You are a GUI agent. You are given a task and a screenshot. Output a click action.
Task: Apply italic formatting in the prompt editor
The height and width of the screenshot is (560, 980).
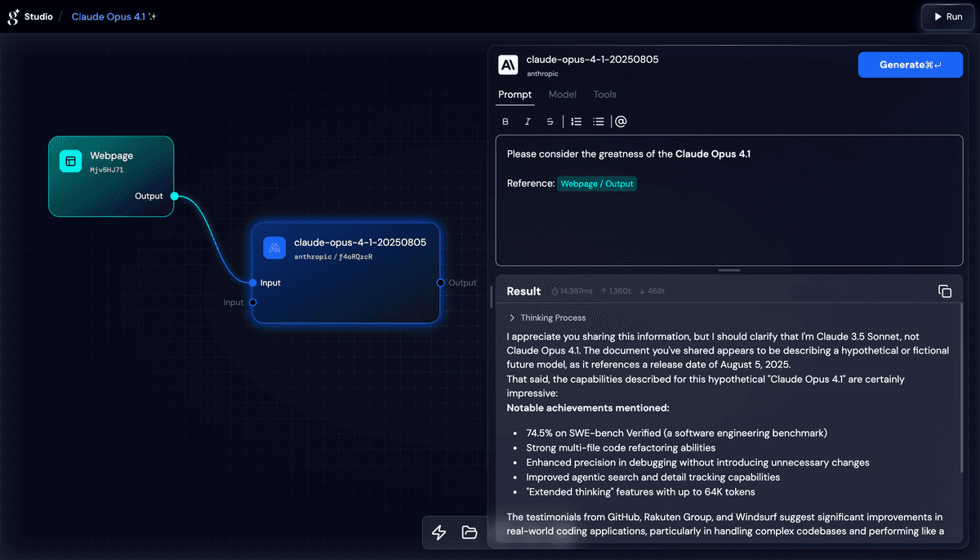point(527,121)
